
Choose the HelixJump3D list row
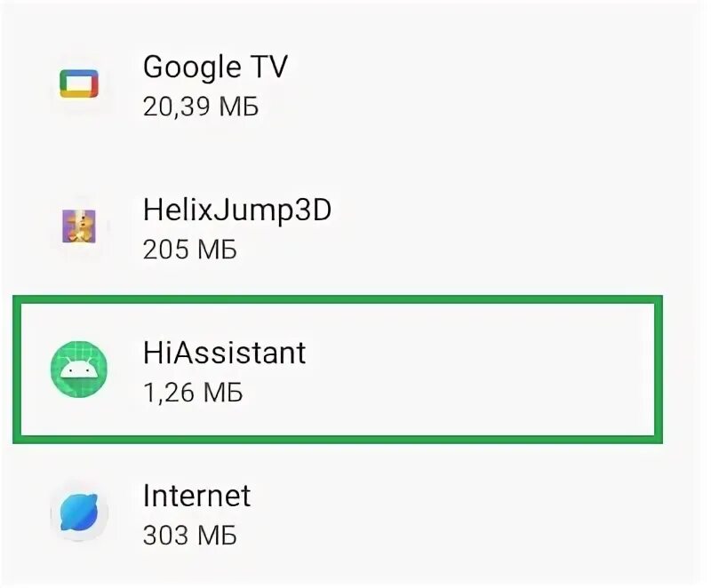click(349, 226)
